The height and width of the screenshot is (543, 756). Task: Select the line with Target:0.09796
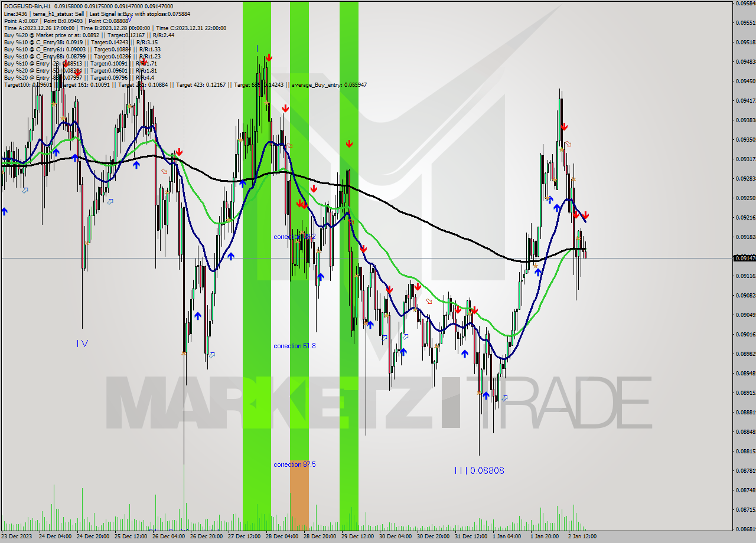point(79,77)
